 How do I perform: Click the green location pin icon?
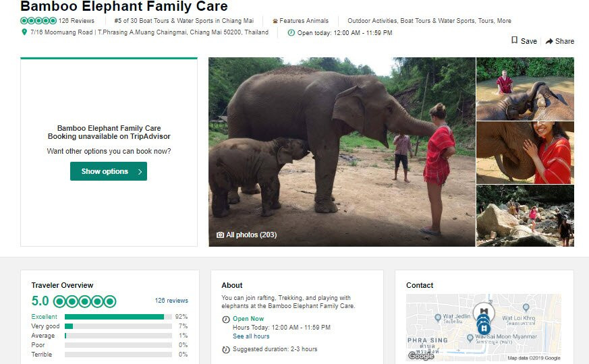click(24, 32)
